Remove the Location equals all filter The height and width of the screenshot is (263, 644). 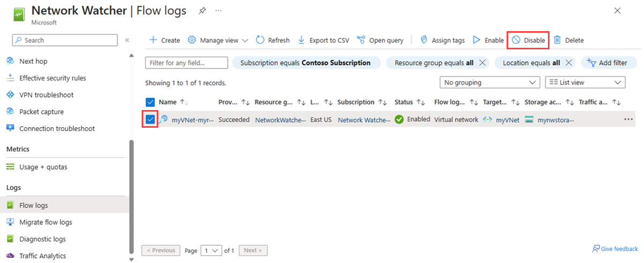click(568, 63)
